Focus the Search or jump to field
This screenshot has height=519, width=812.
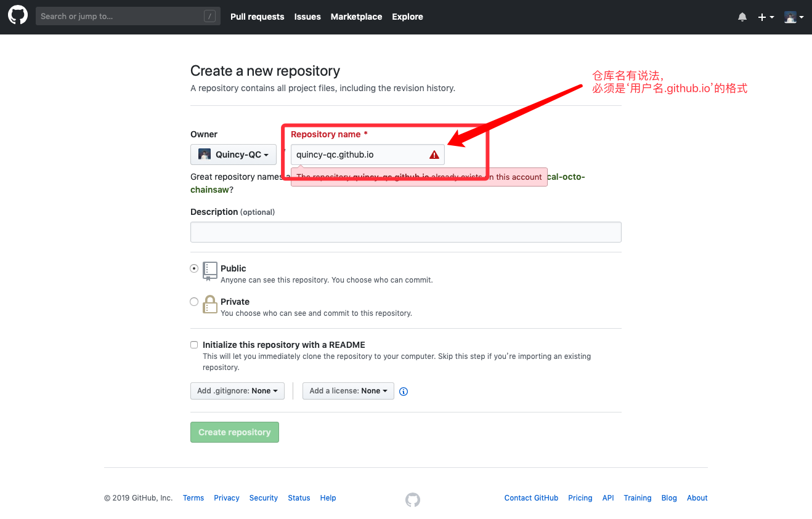(128, 17)
